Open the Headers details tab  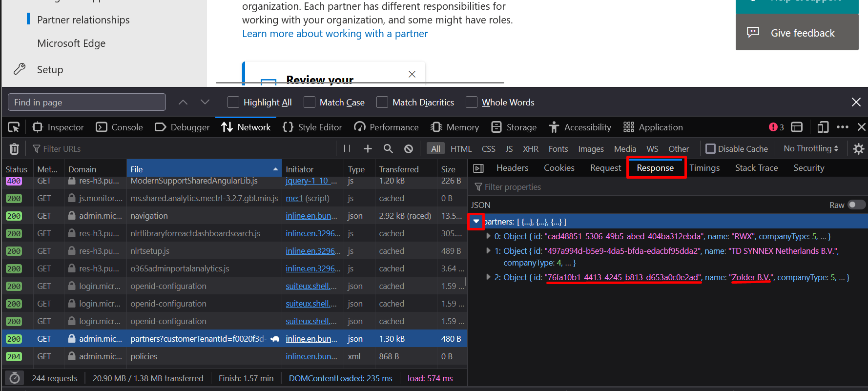click(x=512, y=168)
